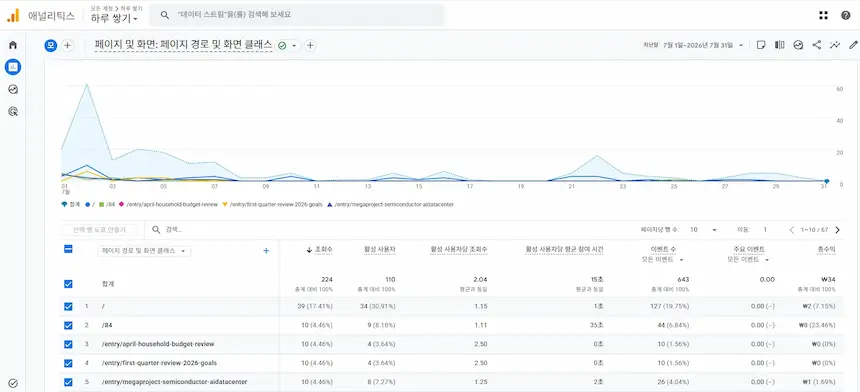Screen dimensions: 860x392
Task: Click the megaproject-semiconductor-aidatacenter legend item
Action: coord(390,204)
